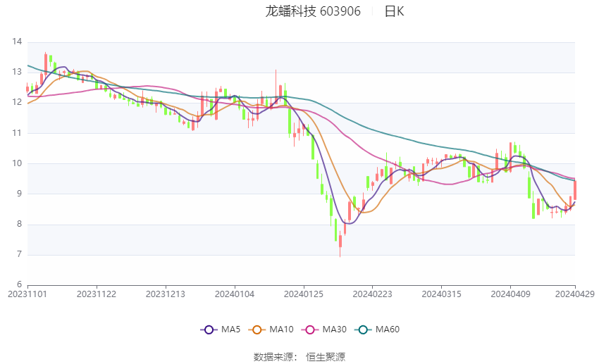Click the 20240315 x-axis date label

tap(442, 294)
